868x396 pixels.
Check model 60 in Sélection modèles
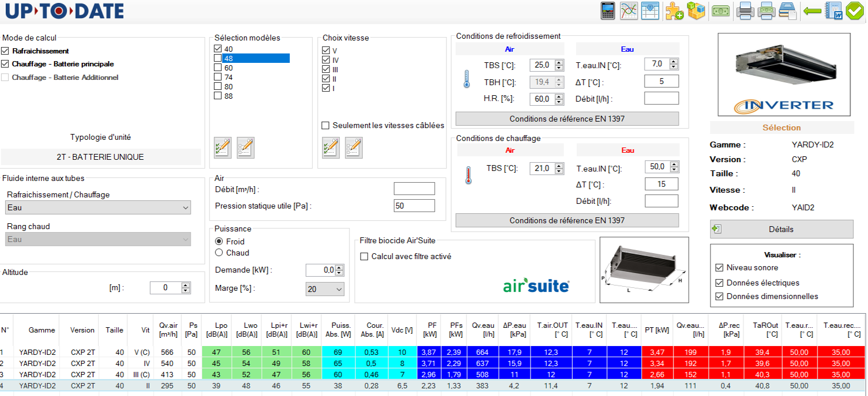click(218, 68)
